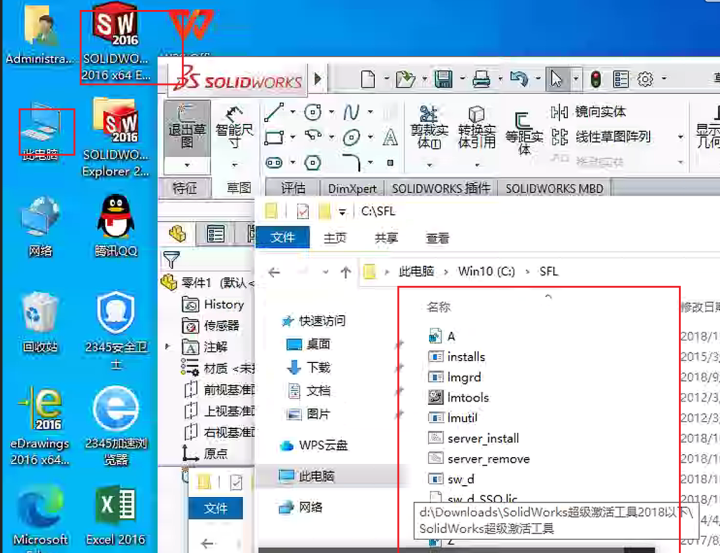
Task: Launch Microsoft Edge from desktop
Action: 40,517
